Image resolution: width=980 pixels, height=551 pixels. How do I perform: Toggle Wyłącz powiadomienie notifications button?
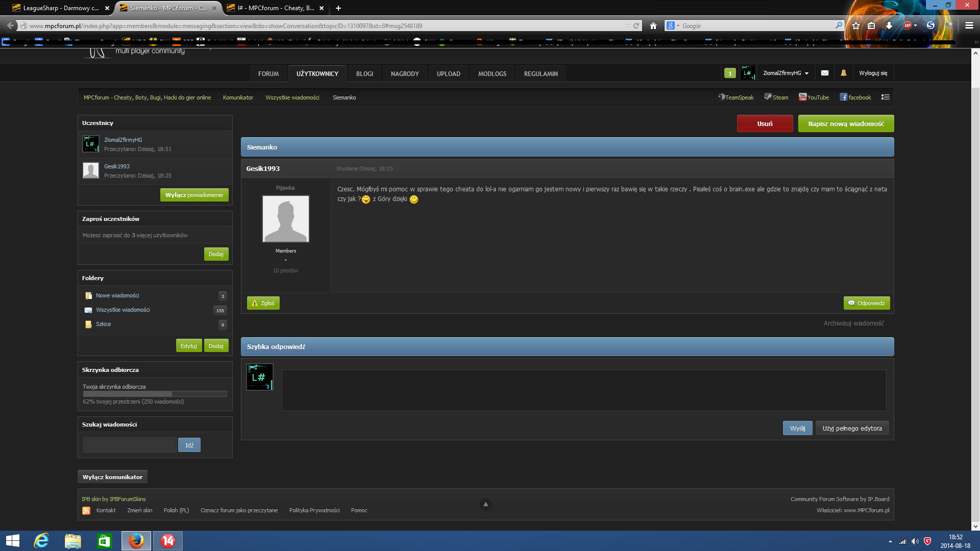click(194, 195)
